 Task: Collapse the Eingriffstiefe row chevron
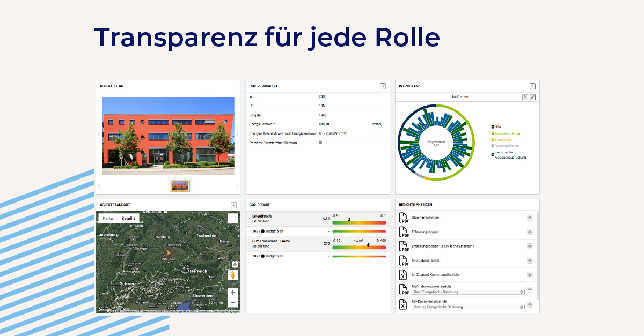tap(250, 218)
